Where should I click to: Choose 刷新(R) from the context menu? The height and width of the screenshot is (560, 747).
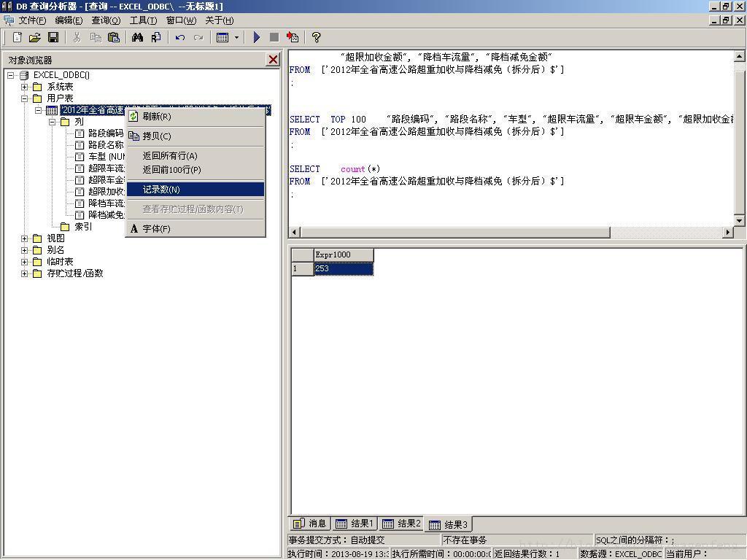196,117
